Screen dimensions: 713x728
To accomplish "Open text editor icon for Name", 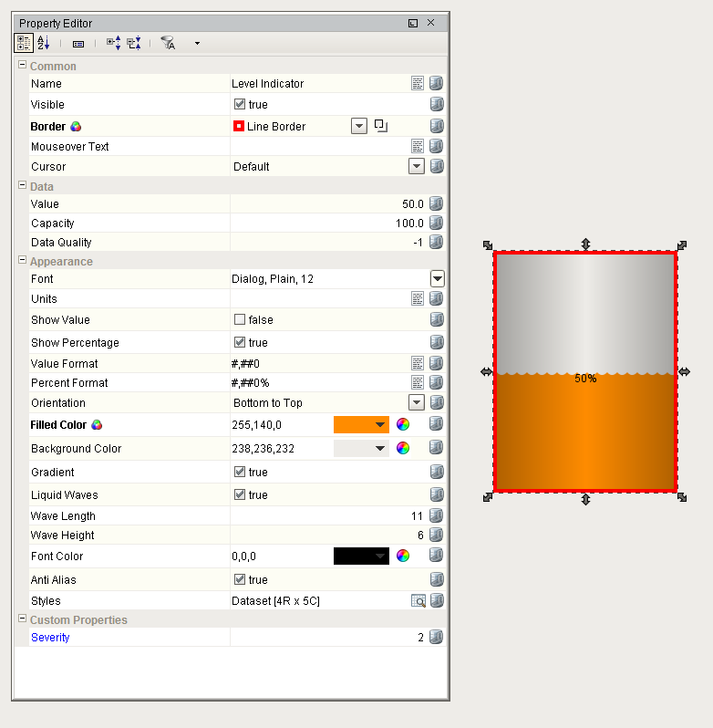I will pos(418,83).
